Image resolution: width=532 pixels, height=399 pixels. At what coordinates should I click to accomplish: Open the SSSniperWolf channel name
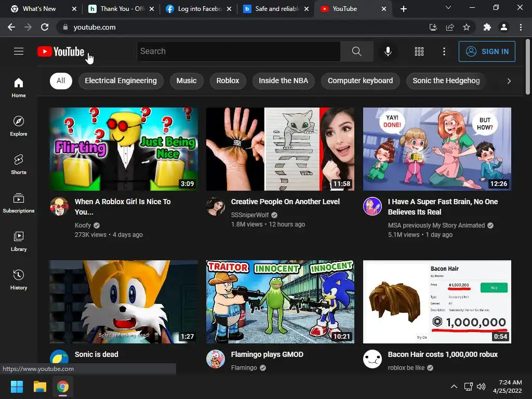point(250,215)
